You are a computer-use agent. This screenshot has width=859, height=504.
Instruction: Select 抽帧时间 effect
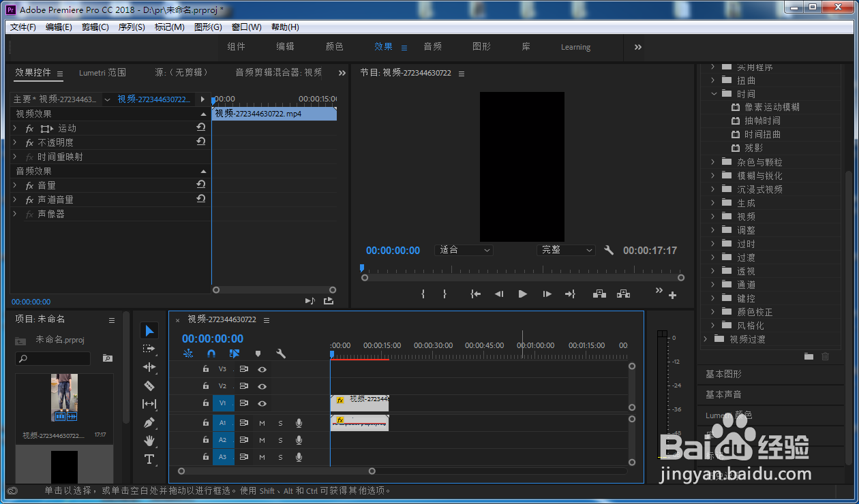coord(762,121)
